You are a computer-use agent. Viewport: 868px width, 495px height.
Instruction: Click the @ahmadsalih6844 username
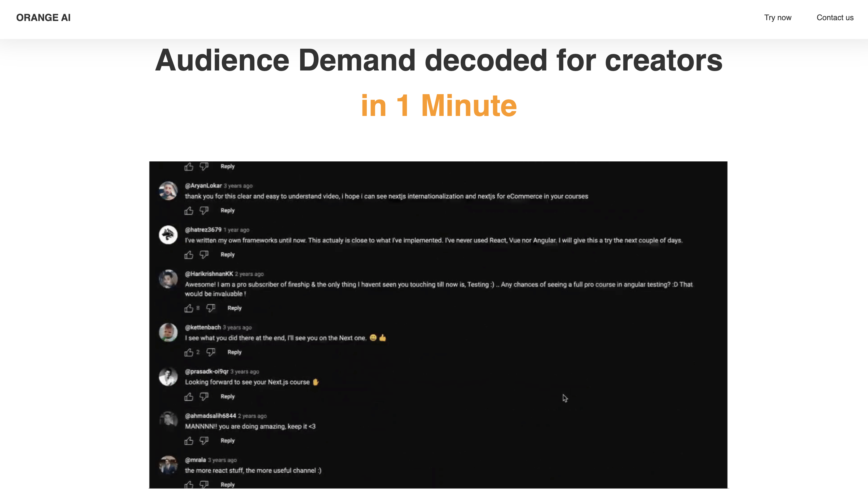(210, 415)
